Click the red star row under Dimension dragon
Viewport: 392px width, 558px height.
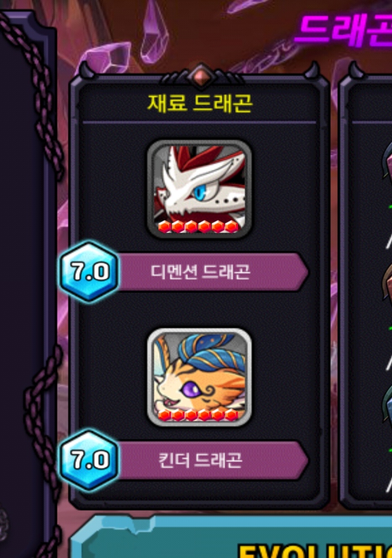(199, 227)
